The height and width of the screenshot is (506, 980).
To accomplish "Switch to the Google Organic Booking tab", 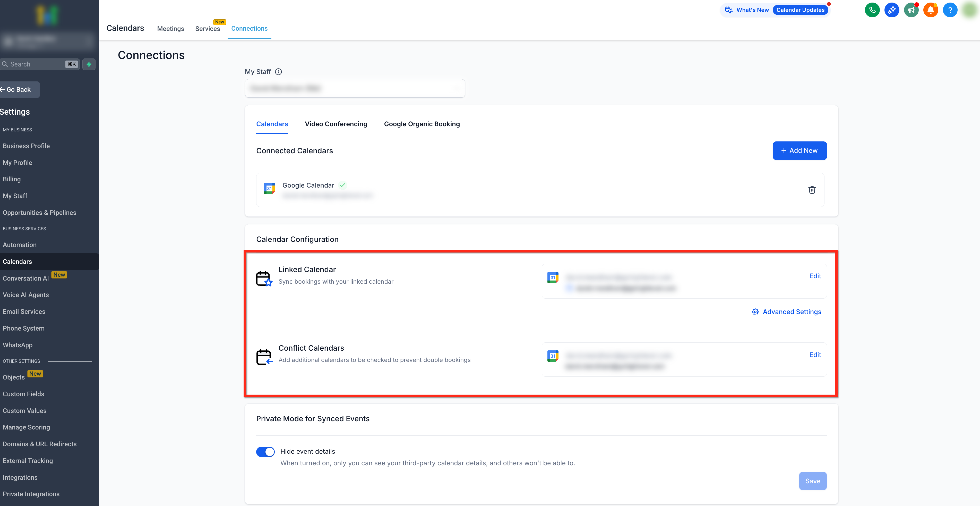I will click(422, 124).
